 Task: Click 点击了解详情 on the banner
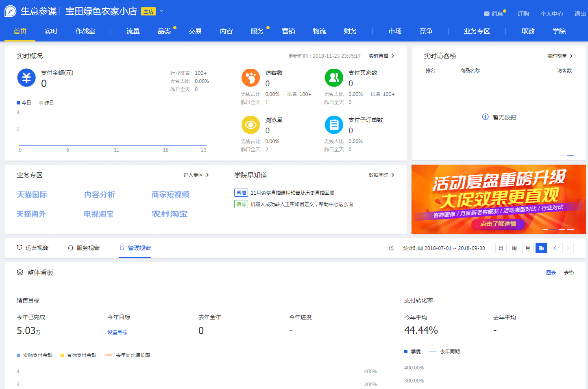pyautogui.click(x=498, y=224)
